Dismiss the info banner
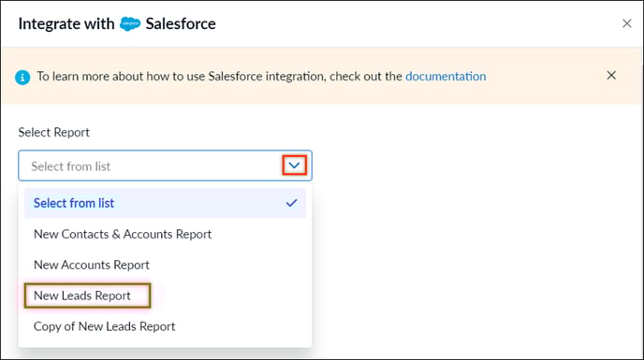 [x=611, y=75]
